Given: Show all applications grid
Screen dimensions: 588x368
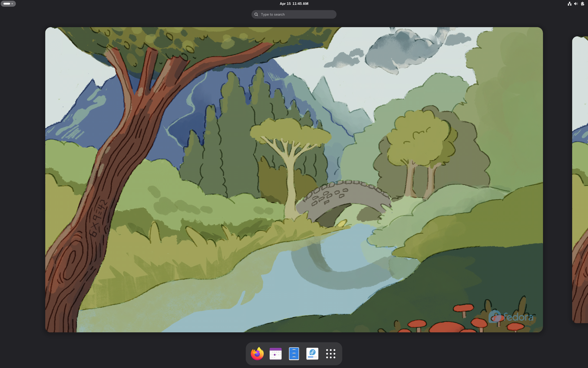Looking at the screenshot, I should click(x=331, y=354).
